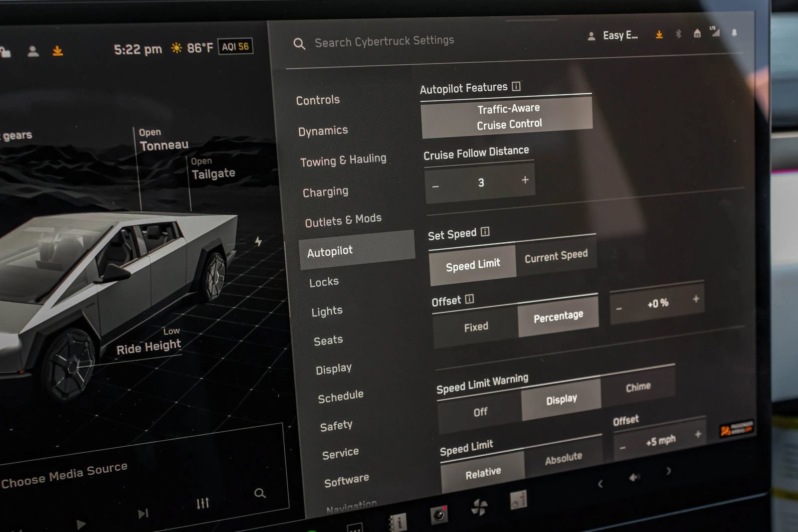Decrease the +0 % offset with minus
798x532 pixels.
click(619, 309)
